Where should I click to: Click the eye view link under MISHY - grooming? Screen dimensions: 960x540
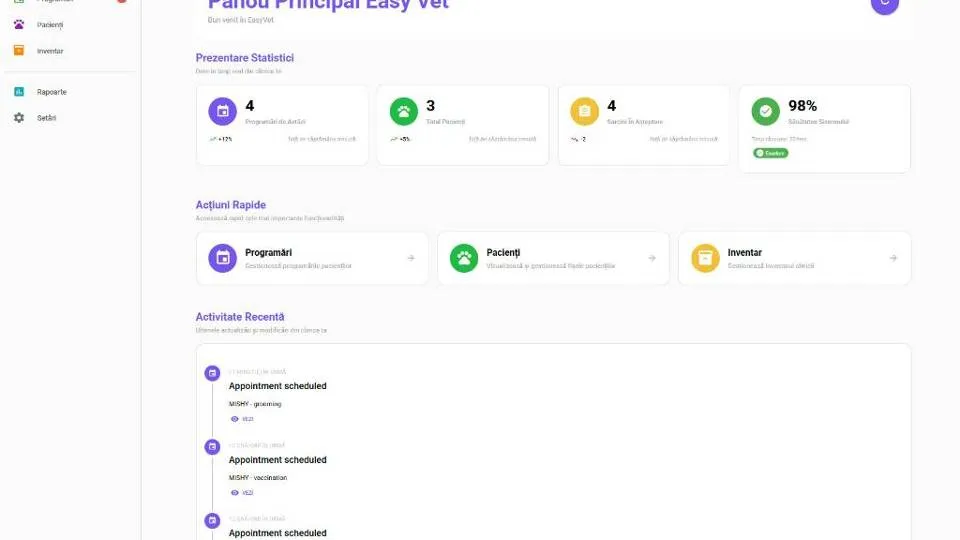[242, 419]
